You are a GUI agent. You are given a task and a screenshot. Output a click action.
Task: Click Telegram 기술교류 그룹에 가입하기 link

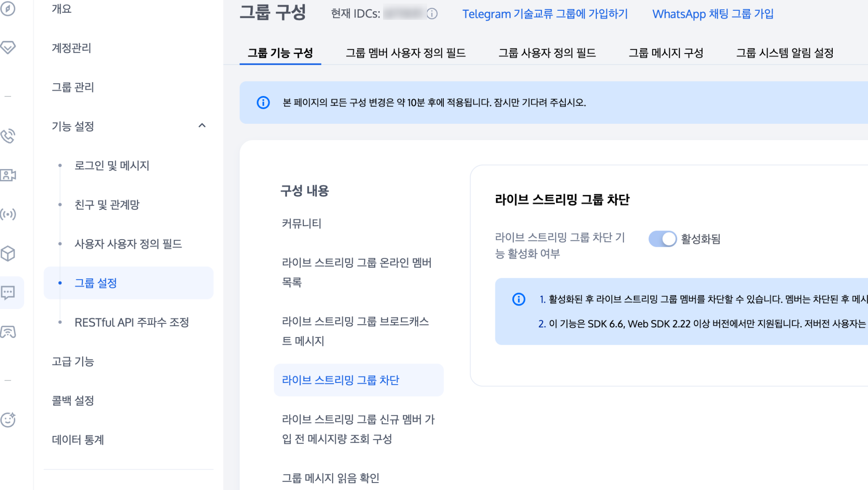[x=545, y=14]
